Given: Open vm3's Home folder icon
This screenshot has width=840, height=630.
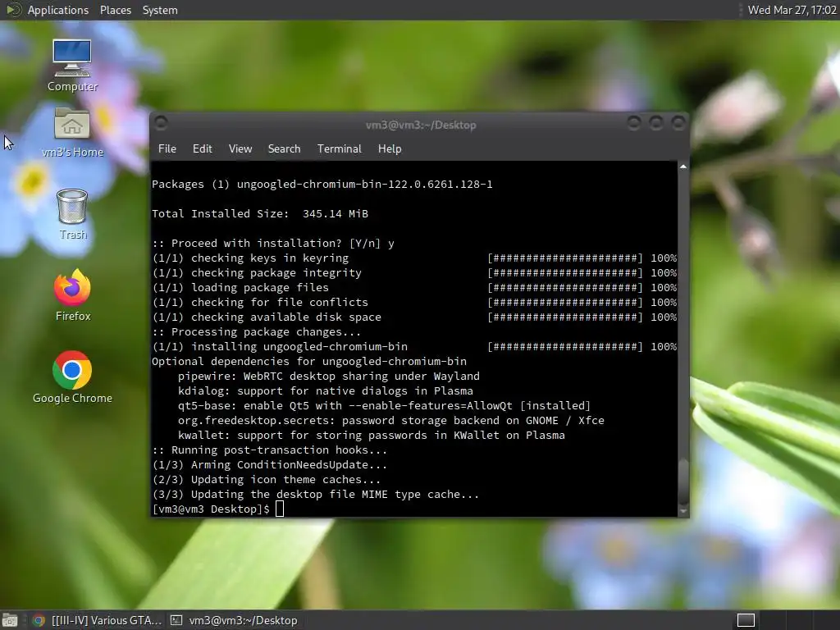Looking at the screenshot, I should (x=72, y=132).
